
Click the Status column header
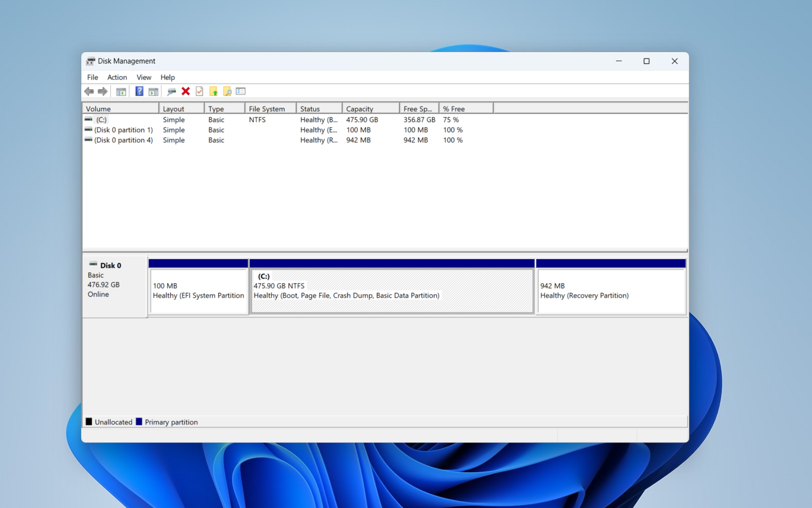pos(310,108)
